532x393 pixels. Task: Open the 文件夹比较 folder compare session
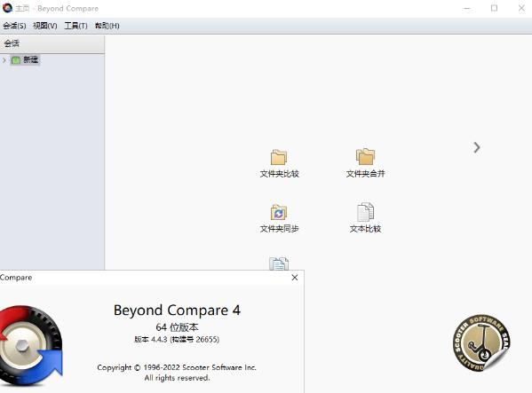click(x=279, y=163)
